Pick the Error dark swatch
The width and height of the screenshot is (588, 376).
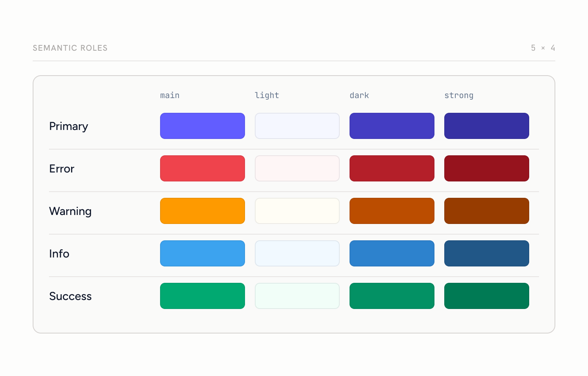click(x=392, y=168)
